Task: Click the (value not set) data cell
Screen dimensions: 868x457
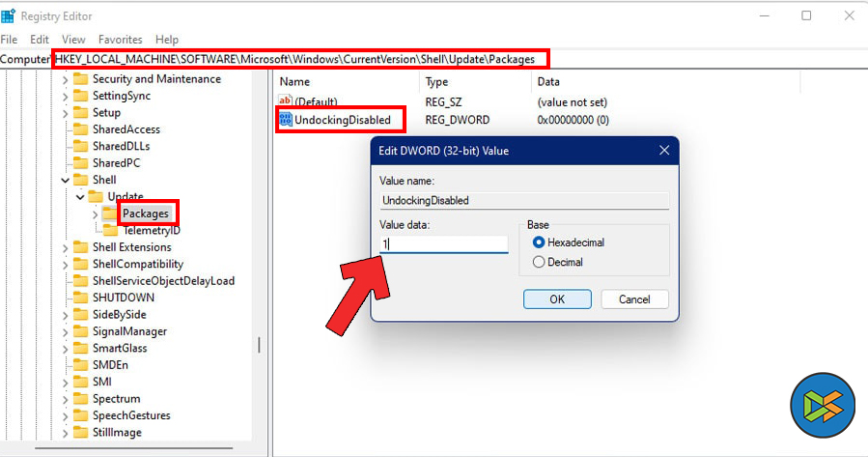Action: click(x=572, y=101)
